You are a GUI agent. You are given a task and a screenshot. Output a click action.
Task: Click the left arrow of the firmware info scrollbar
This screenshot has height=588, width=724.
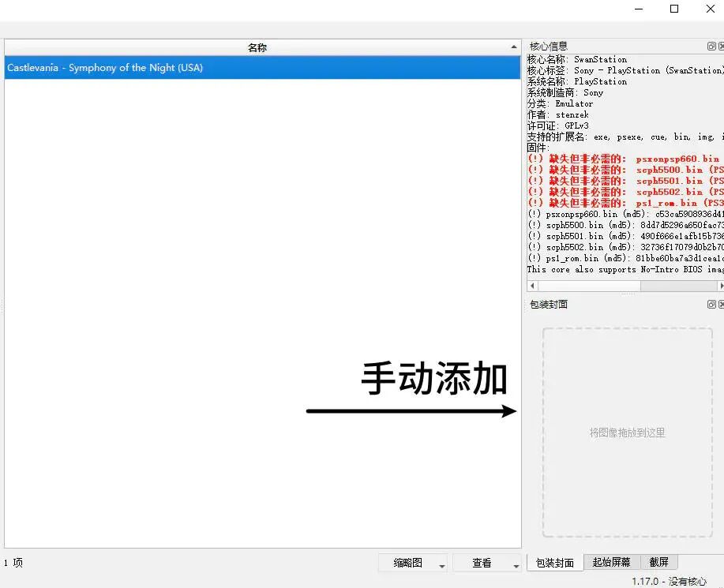click(x=531, y=285)
